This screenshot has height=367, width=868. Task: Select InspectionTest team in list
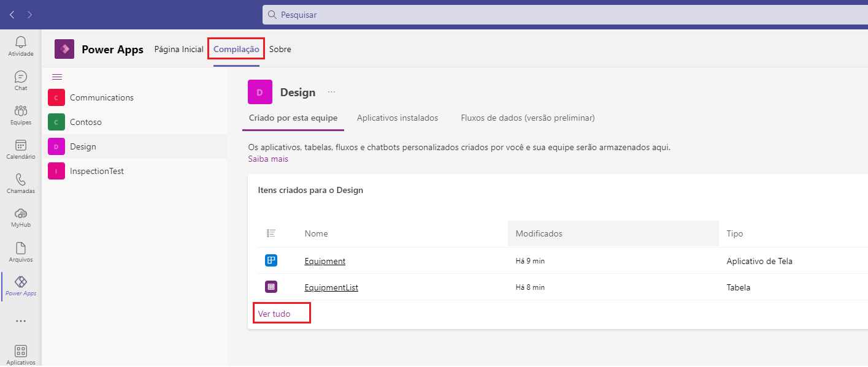coord(134,171)
